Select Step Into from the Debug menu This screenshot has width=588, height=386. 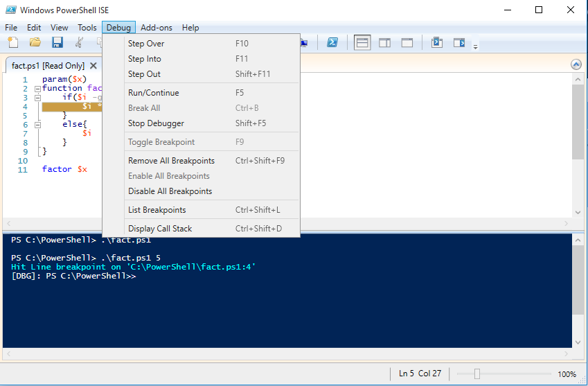coord(144,59)
